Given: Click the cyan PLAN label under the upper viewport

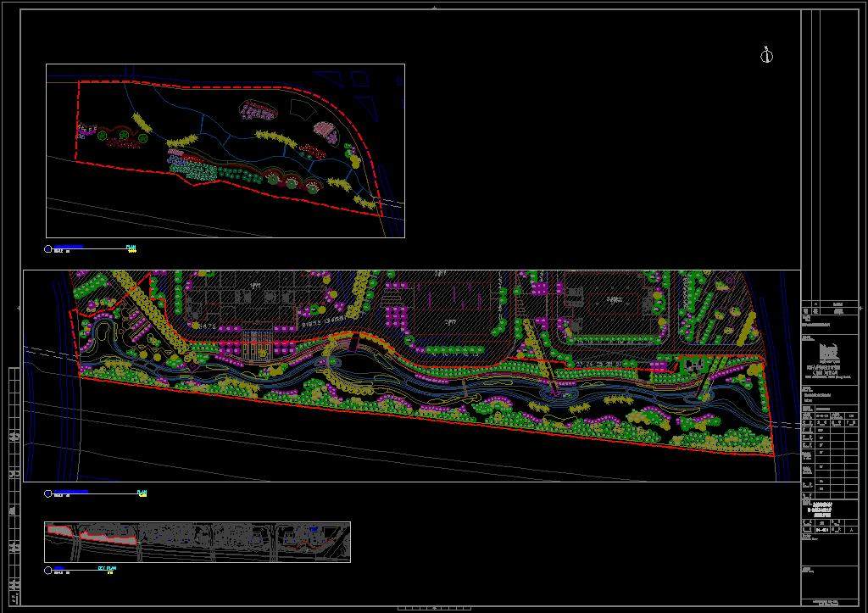Looking at the screenshot, I should pyautogui.click(x=131, y=248).
